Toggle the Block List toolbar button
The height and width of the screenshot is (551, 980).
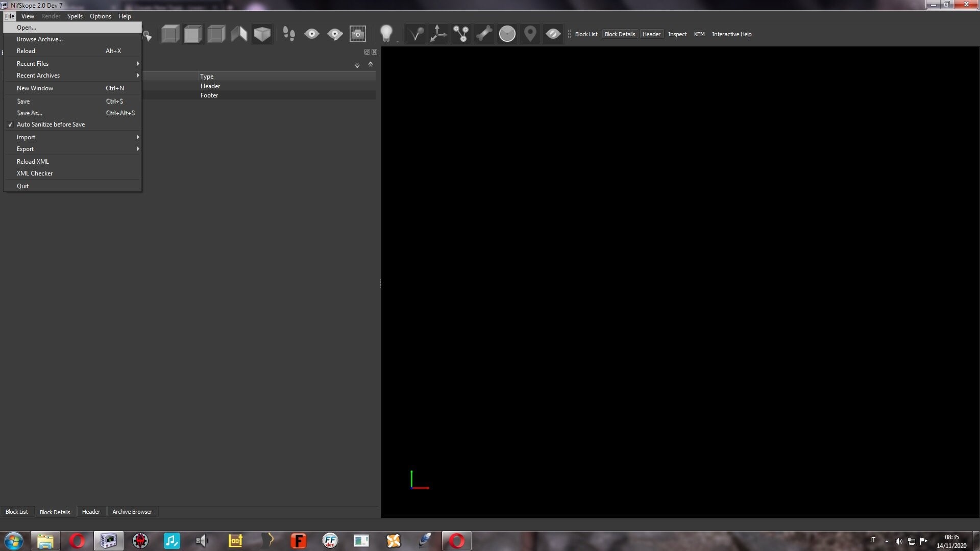click(x=586, y=34)
